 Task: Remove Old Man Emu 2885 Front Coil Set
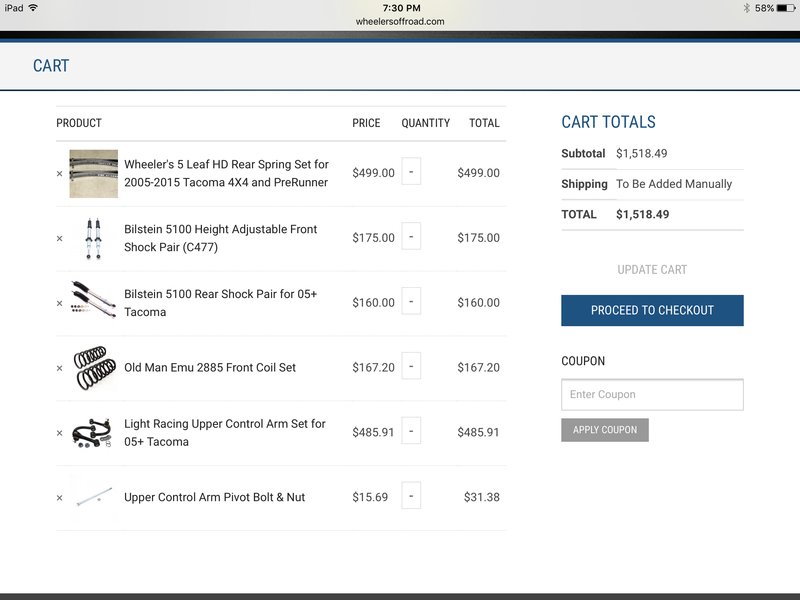60,368
